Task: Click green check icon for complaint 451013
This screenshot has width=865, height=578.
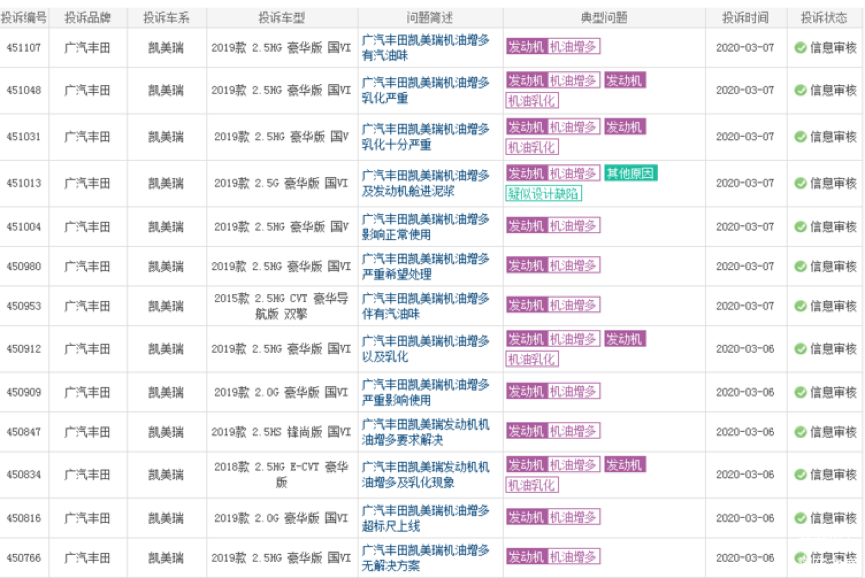Action: tap(800, 183)
